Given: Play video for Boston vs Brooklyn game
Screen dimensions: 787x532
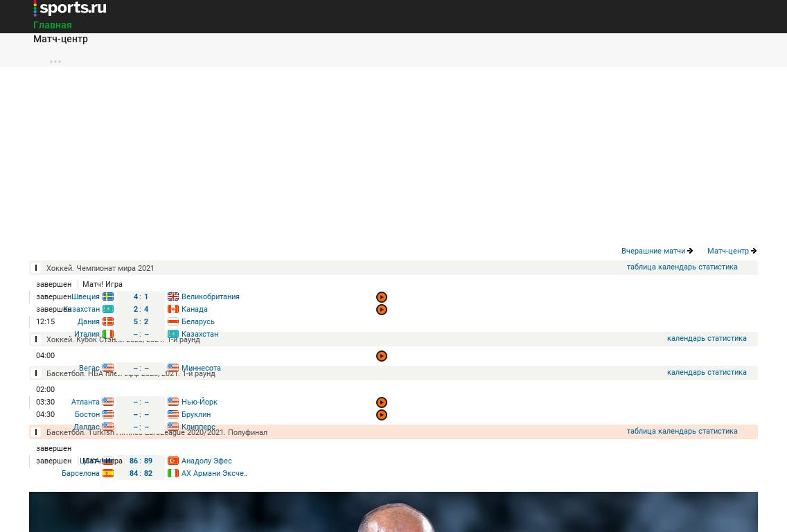Looking at the screenshot, I should [x=381, y=415].
